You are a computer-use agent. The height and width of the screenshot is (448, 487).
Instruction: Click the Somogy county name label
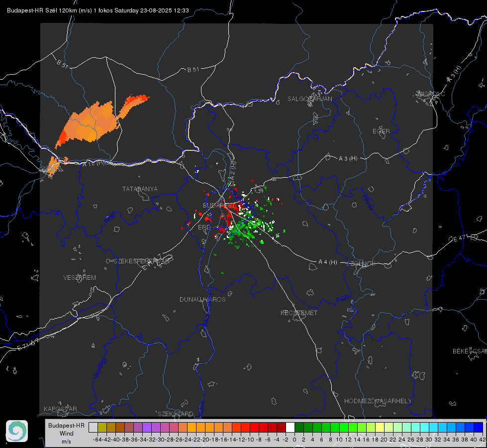click(x=99, y=368)
